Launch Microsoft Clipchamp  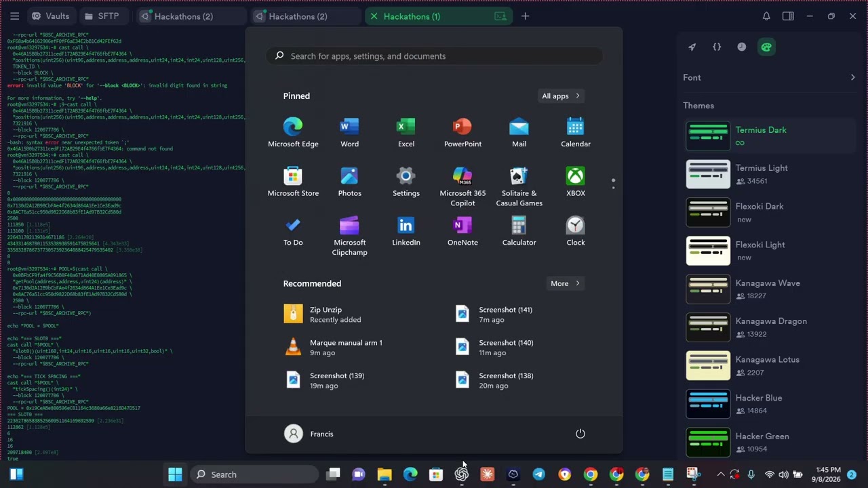349,237
